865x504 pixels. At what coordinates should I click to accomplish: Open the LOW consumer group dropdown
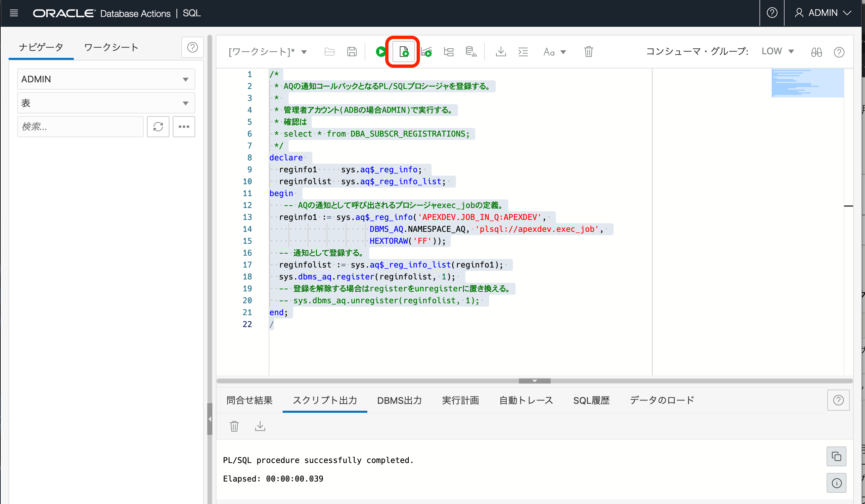pyautogui.click(x=778, y=52)
